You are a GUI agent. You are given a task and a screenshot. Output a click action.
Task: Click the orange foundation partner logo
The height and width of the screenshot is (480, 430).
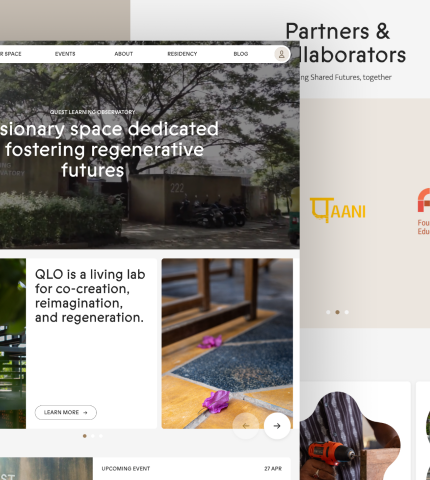[424, 211]
